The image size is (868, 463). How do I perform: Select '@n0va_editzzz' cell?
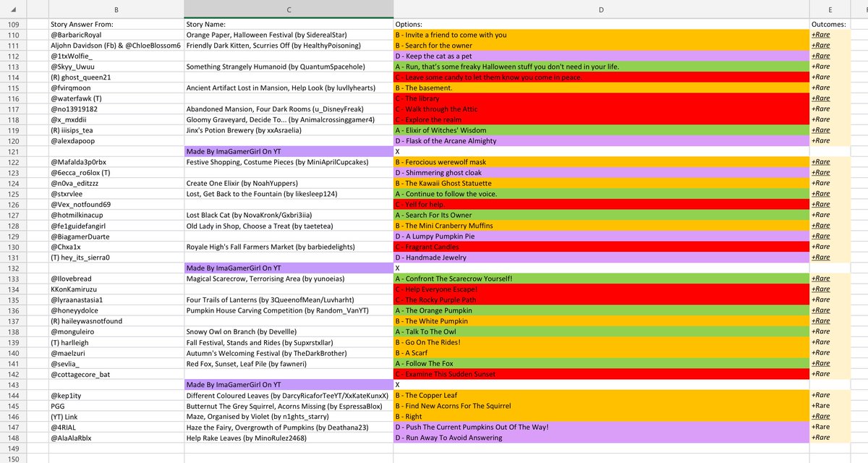coord(116,183)
